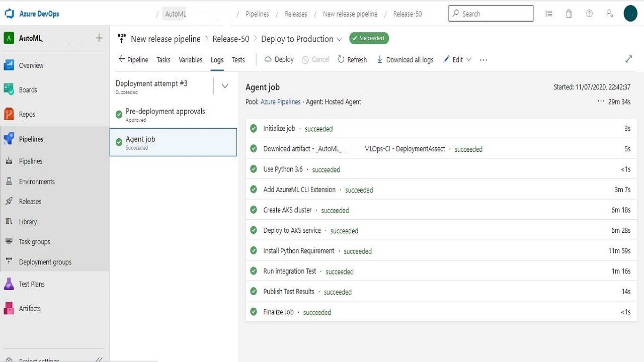Switch to the Variables tab

point(191,60)
